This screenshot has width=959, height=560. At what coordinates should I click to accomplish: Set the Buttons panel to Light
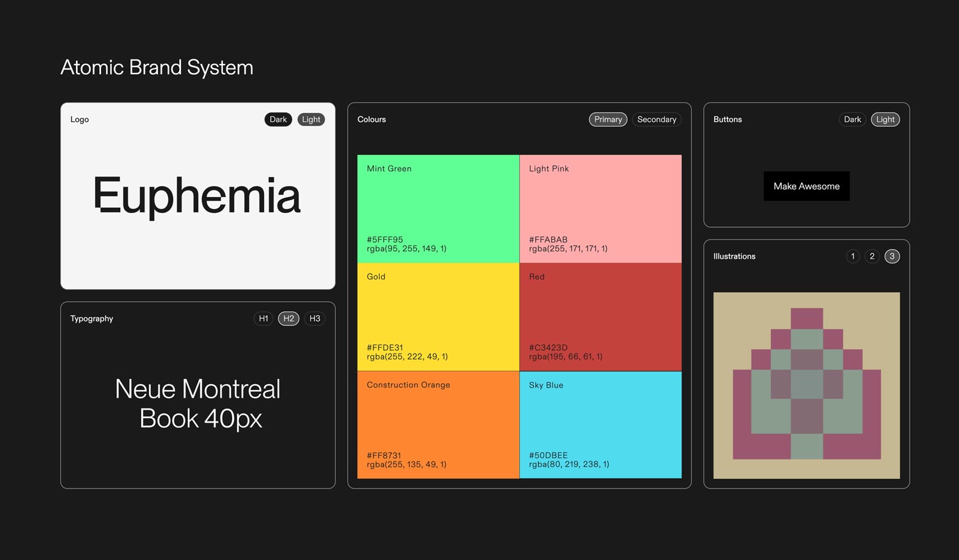[885, 120]
